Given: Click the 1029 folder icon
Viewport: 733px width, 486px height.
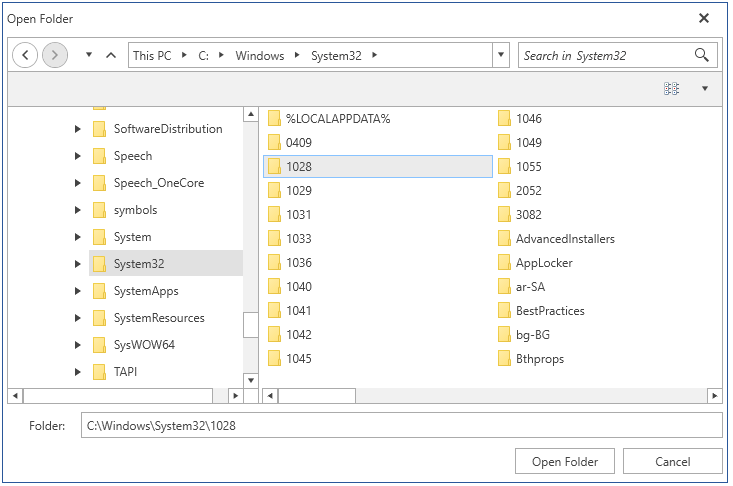Looking at the screenshot, I should point(274,191).
